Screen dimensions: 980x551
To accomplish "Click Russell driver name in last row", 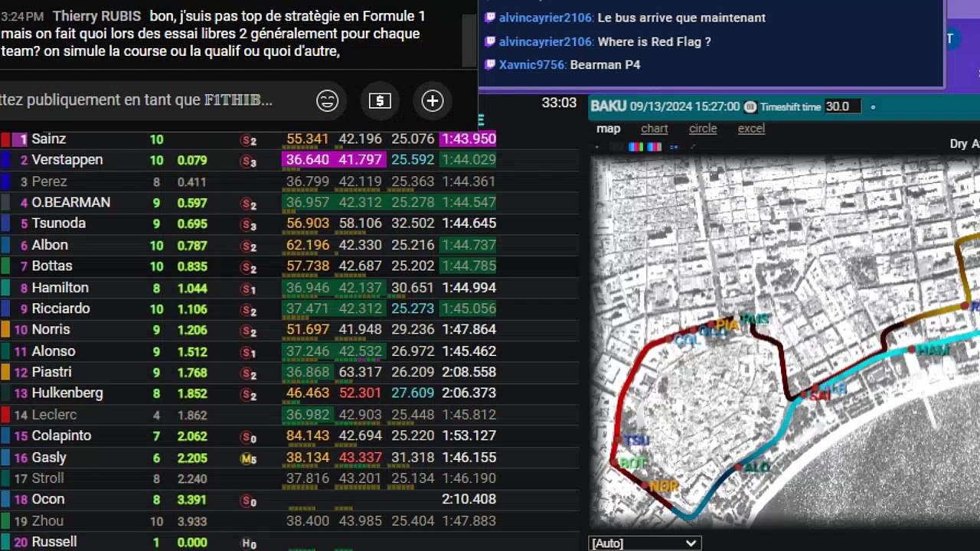I will tap(54, 542).
